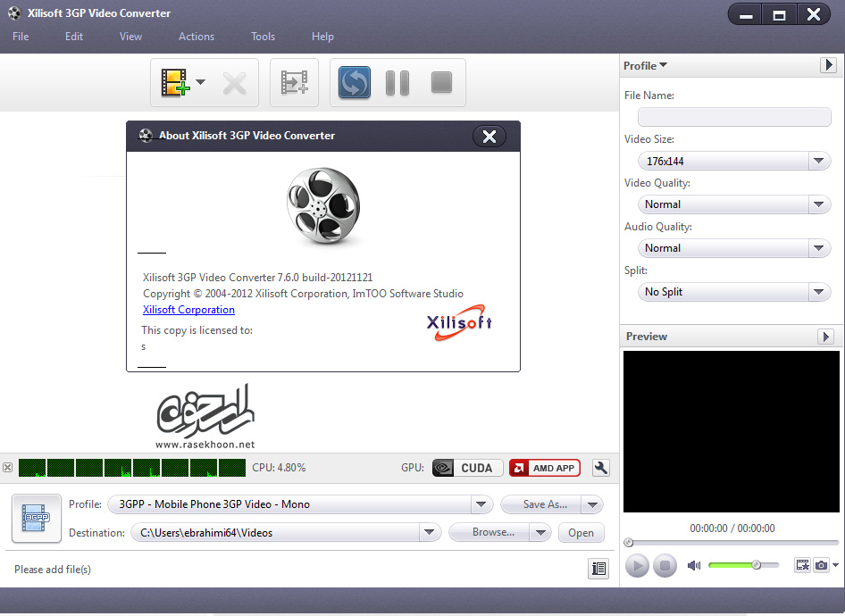Open the Audio Quality dropdown
The image size is (845, 616).
[734, 248]
